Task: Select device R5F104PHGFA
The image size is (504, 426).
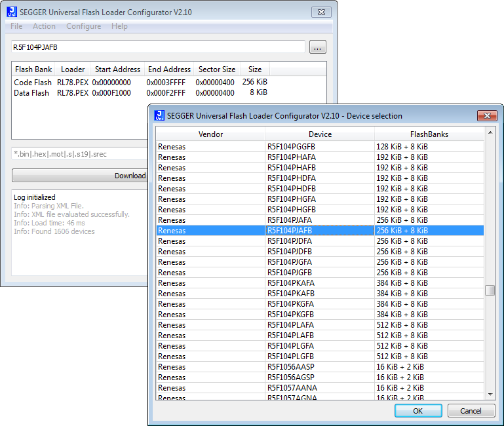Action: point(320,199)
